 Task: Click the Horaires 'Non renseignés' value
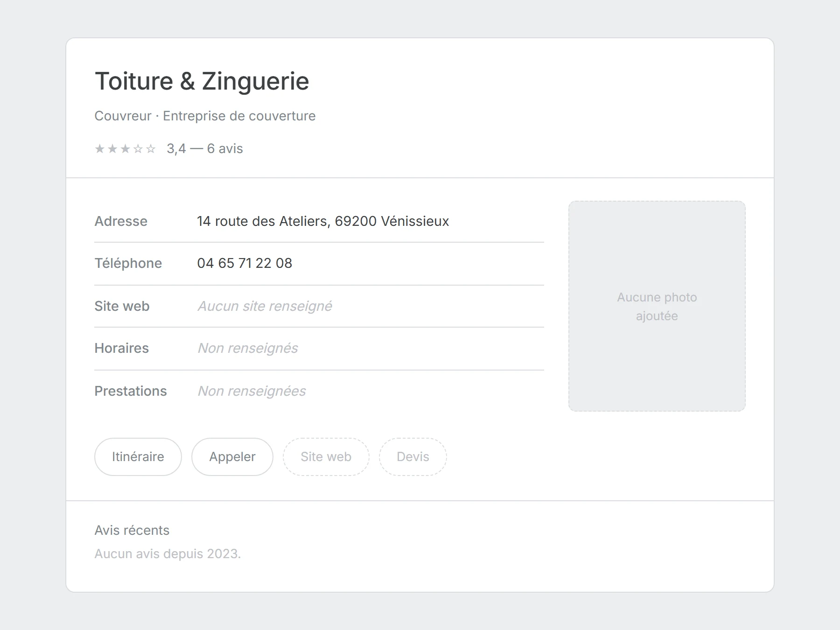[x=248, y=348]
